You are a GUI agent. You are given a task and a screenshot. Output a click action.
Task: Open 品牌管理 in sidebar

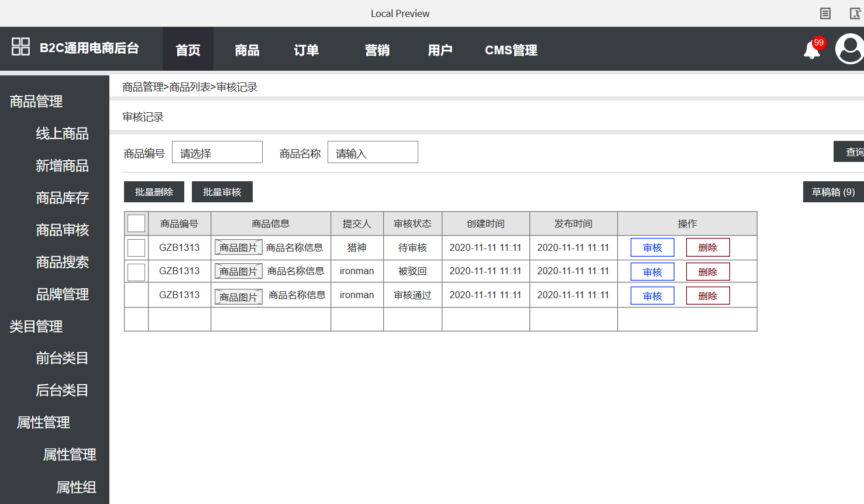pyautogui.click(x=63, y=294)
